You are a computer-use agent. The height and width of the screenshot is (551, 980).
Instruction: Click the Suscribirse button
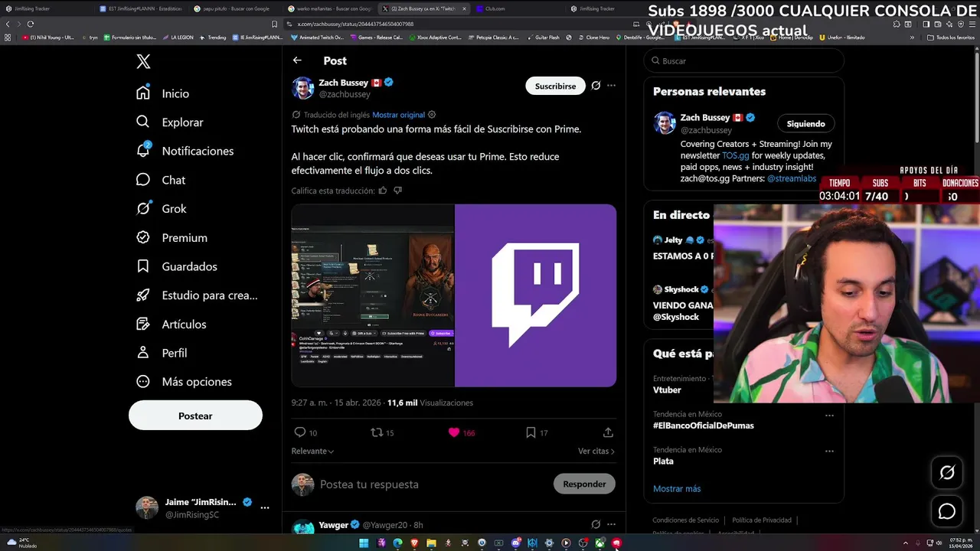[555, 86]
